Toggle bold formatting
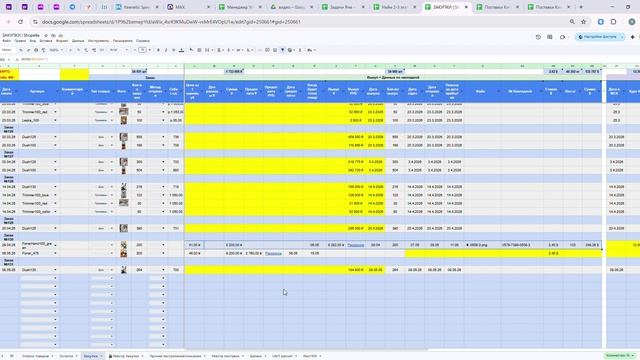The image size is (640, 360). (x=158, y=50)
